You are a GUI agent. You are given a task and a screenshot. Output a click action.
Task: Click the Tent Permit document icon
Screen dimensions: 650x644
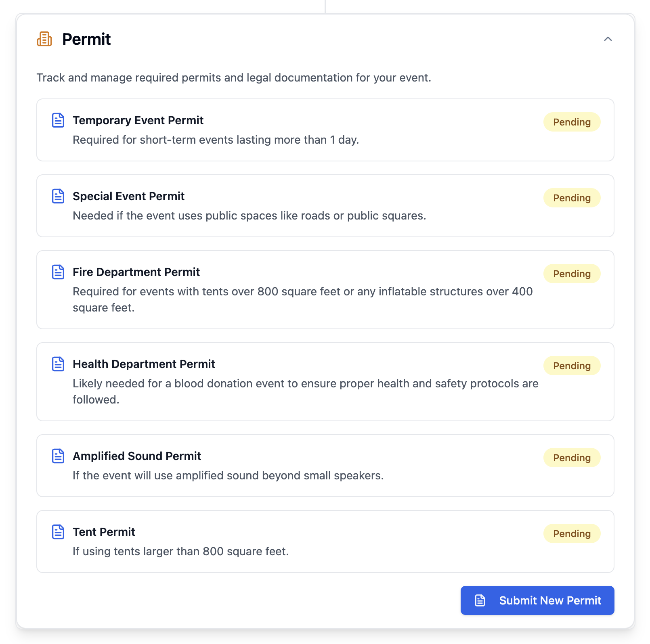click(58, 532)
